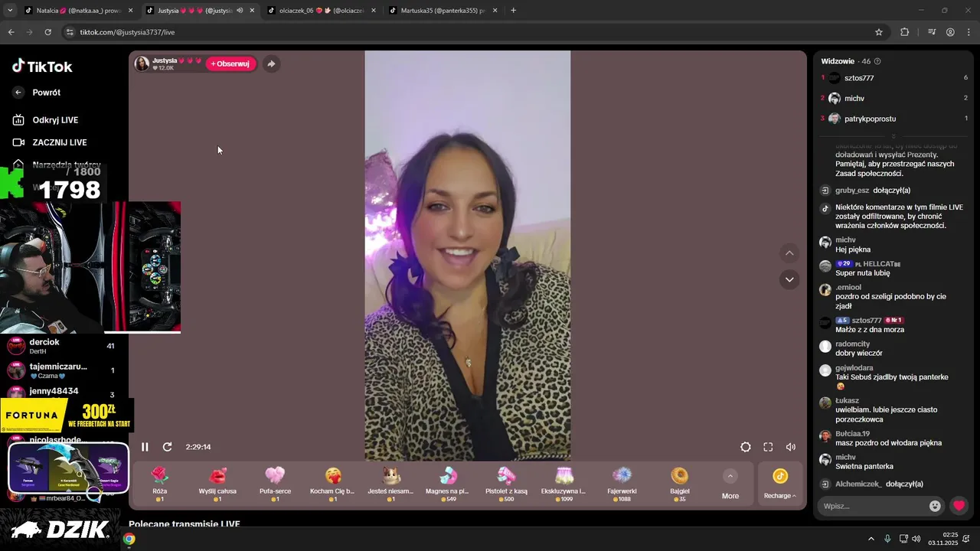980x551 pixels.
Task: Open derciok live channel in sidebar
Action: (61, 346)
